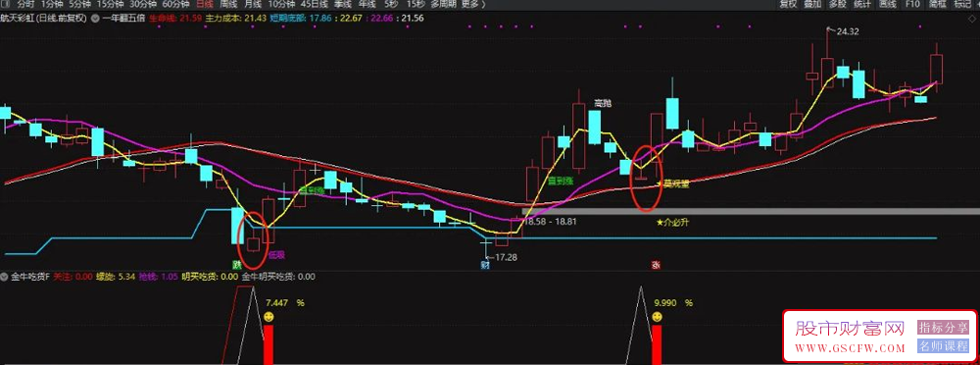980x365 pixels.
Task: Click the 叠加 overlay button
Action: [812, 4]
